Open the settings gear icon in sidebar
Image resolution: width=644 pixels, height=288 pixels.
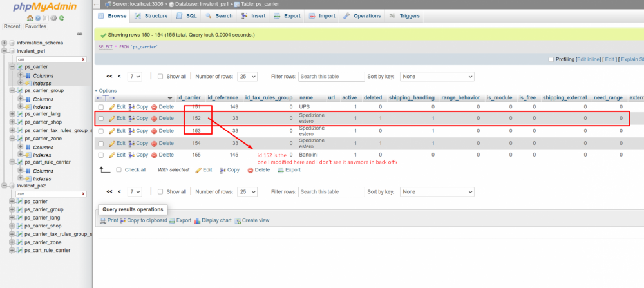coord(53,18)
